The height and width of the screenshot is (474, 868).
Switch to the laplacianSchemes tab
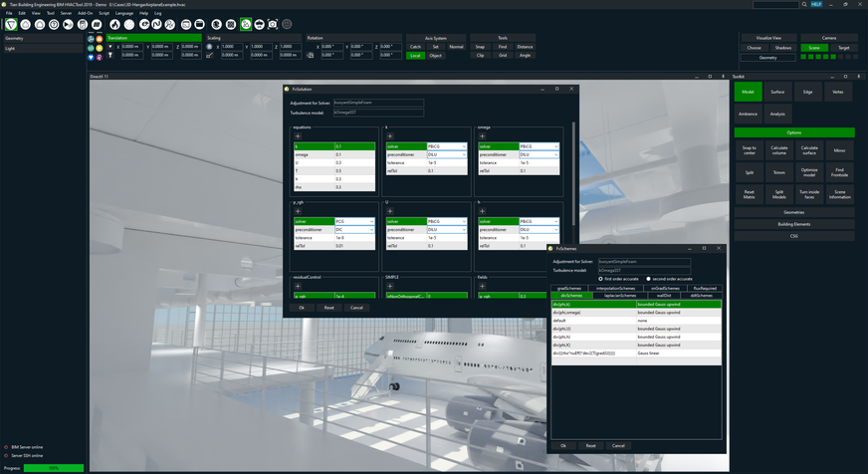tap(620, 296)
